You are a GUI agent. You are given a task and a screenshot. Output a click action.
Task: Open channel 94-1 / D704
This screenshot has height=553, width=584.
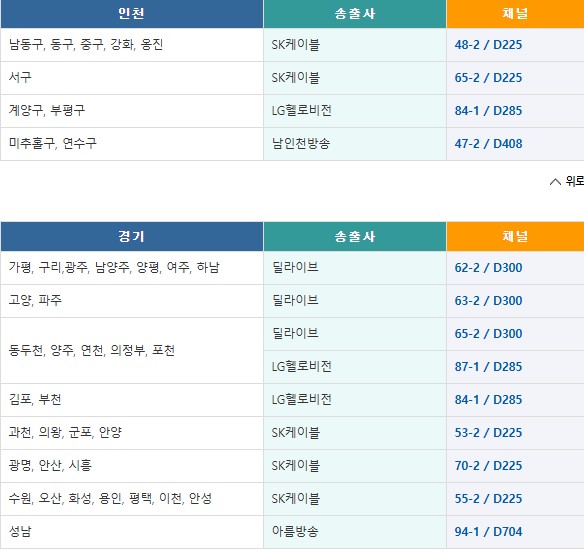click(x=488, y=532)
